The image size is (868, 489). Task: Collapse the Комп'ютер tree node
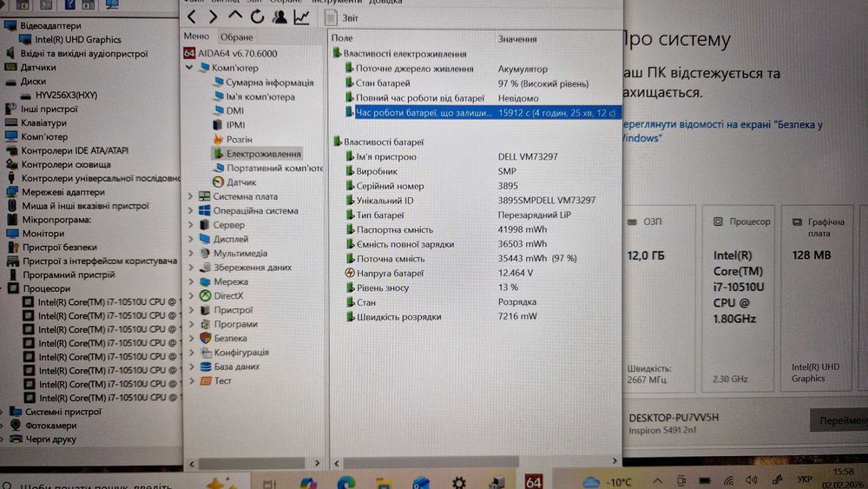189,68
